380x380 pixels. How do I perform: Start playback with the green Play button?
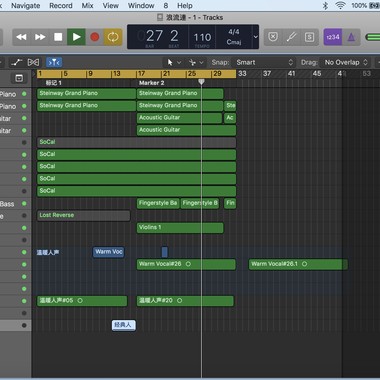[x=76, y=37]
